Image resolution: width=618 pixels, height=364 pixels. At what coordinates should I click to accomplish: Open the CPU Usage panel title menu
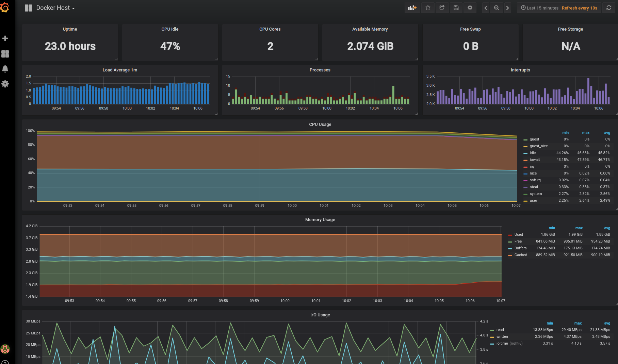pos(320,125)
